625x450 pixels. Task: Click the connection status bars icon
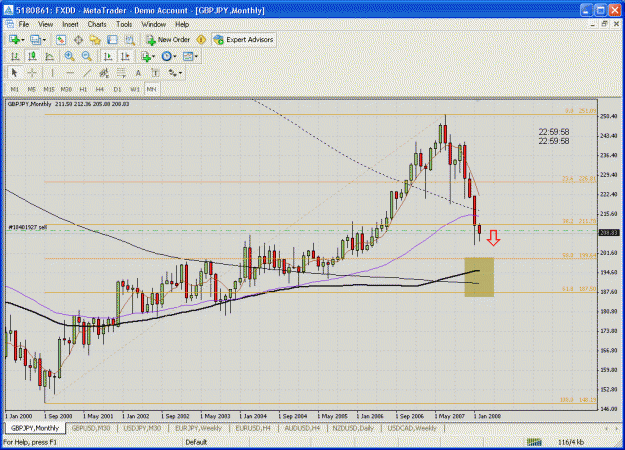534,442
